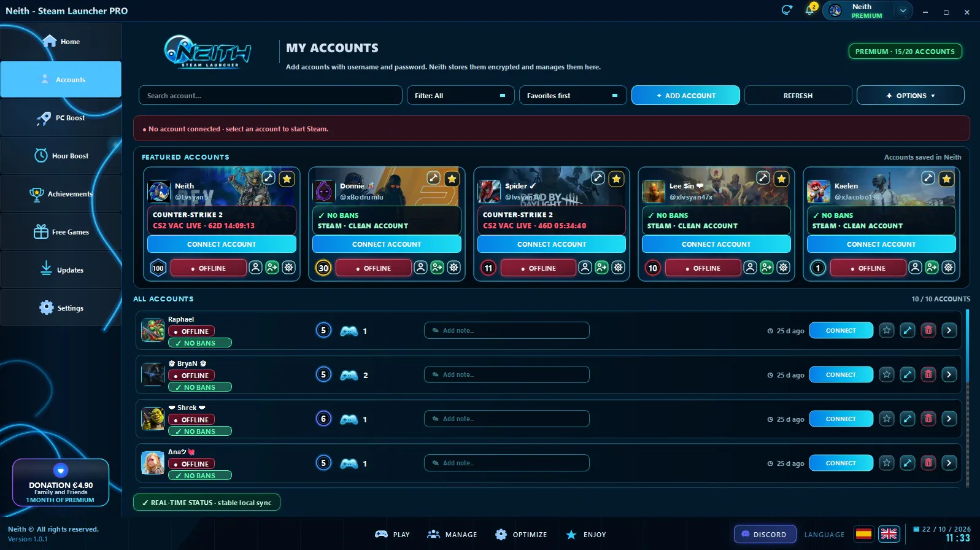Screen dimensions: 980x550
Task: Click the Spanish language flag
Action: click(x=864, y=534)
